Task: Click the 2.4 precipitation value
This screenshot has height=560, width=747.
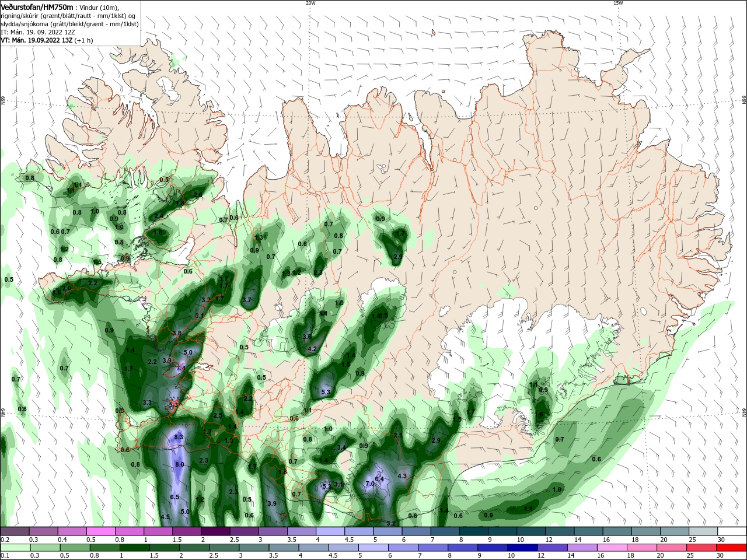Action: click(x=159, y=216)
